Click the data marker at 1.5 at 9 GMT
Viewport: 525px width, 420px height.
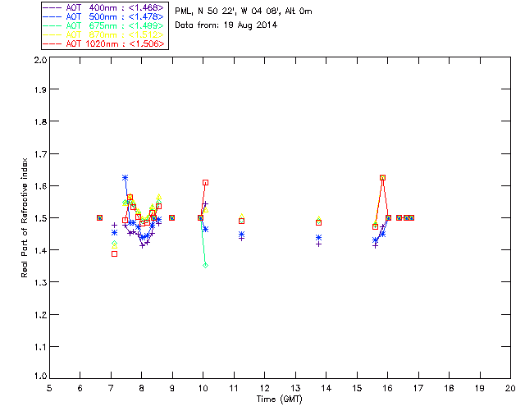[171, 218]
